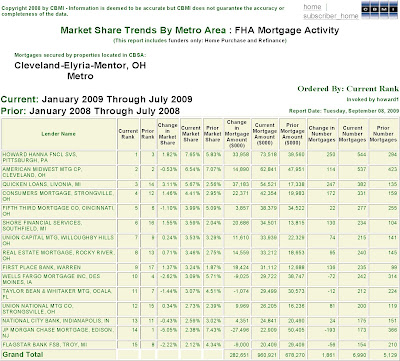Open Wells Fargo Mortgage Inc lender
The image size is (400, 361).
point(51,279)
